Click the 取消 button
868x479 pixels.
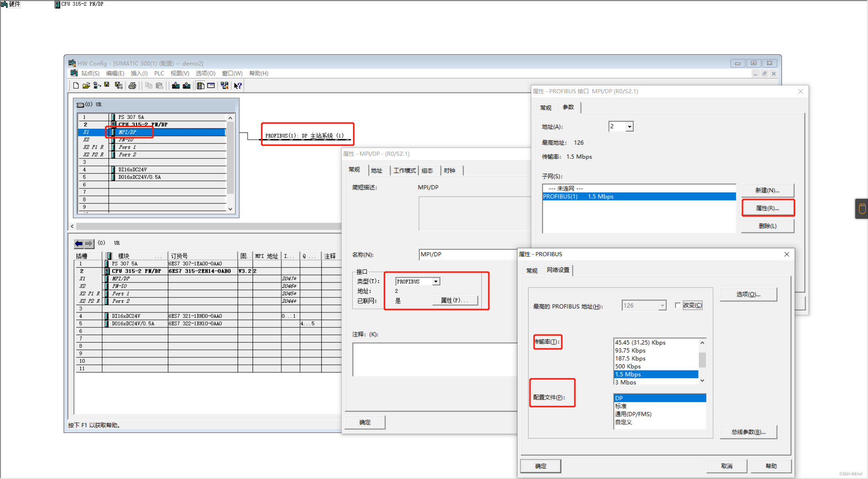[x=727, y=466]
